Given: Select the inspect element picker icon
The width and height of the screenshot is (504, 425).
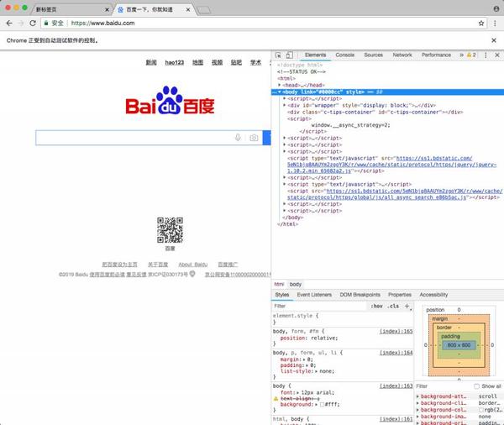Looking at the screenshot, I should (278, 55).
